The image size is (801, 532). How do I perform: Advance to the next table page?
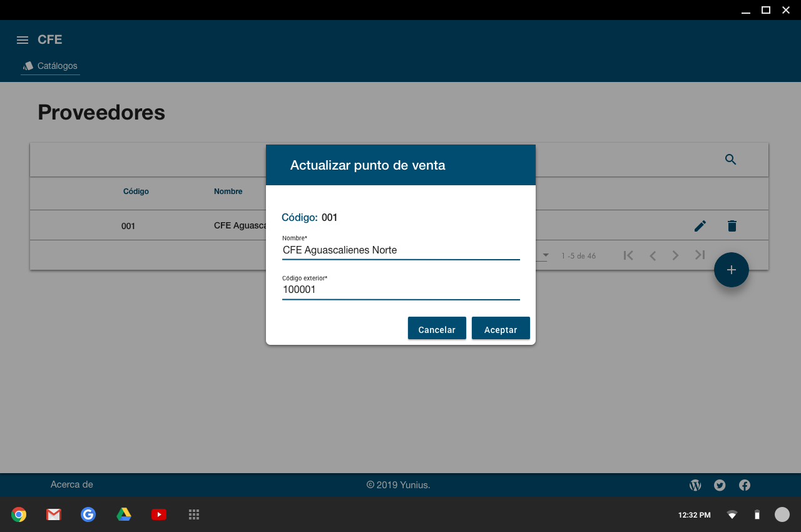(x=676, y=255)
